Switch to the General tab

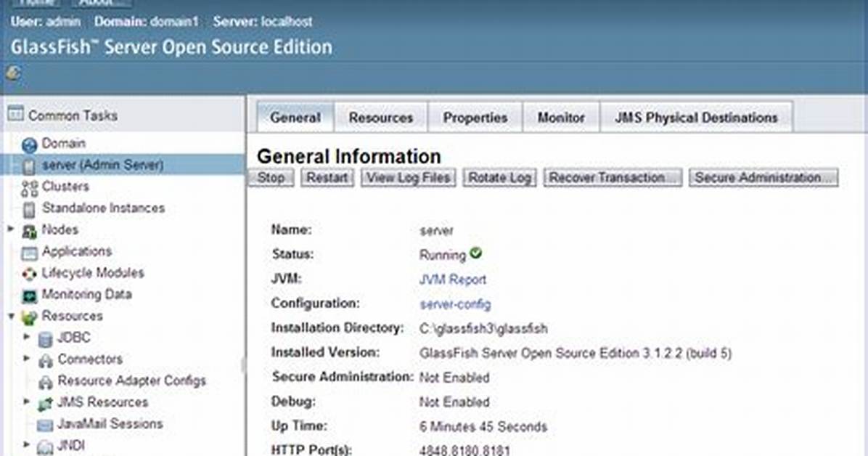[295, 117]
